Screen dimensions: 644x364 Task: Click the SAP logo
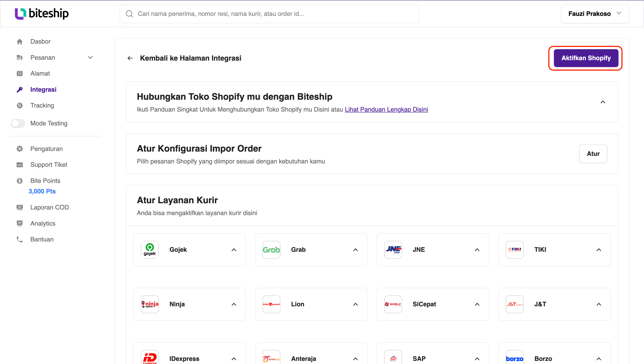tap(393, 358)
